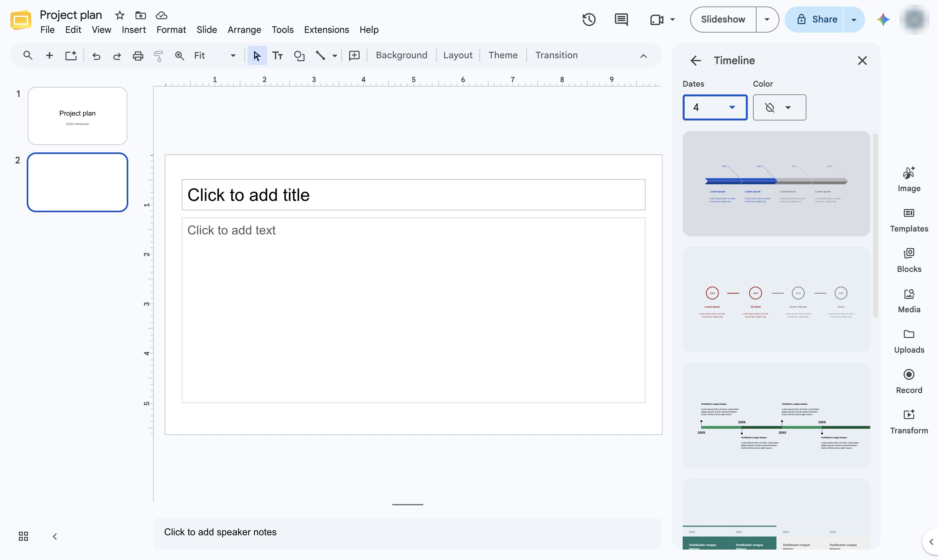938x560 pixels.
Task: Open the Slide menu
Action: coord(206,29)
